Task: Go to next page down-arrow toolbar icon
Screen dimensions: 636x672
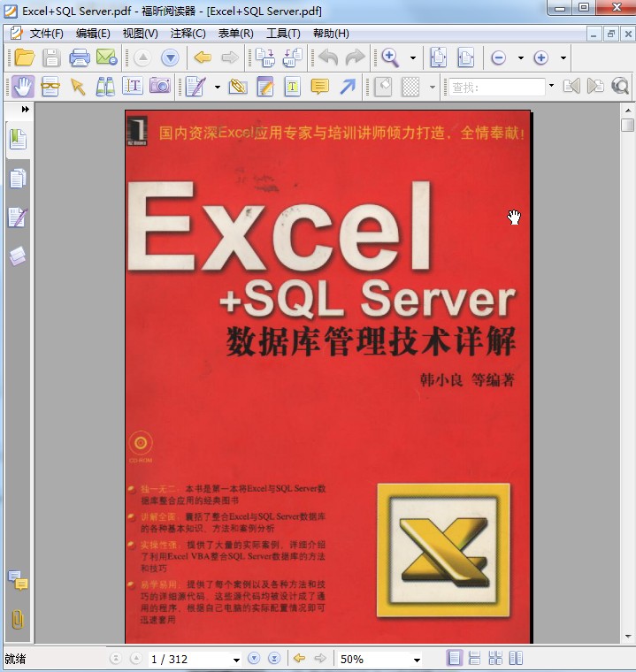Action: (170, 57)
